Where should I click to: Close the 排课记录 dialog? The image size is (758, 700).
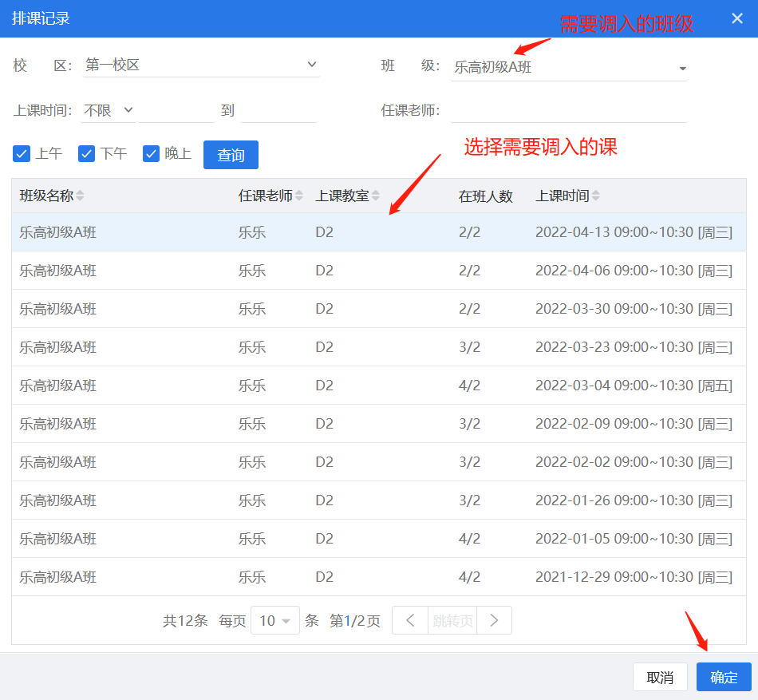(x=736, y=18)
